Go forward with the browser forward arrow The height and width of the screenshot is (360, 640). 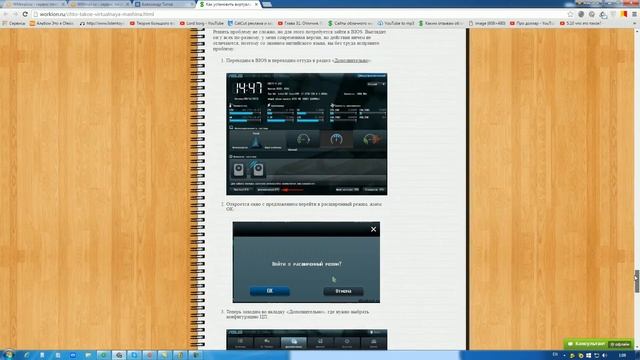pyautogui.click(x=16, y=14)
